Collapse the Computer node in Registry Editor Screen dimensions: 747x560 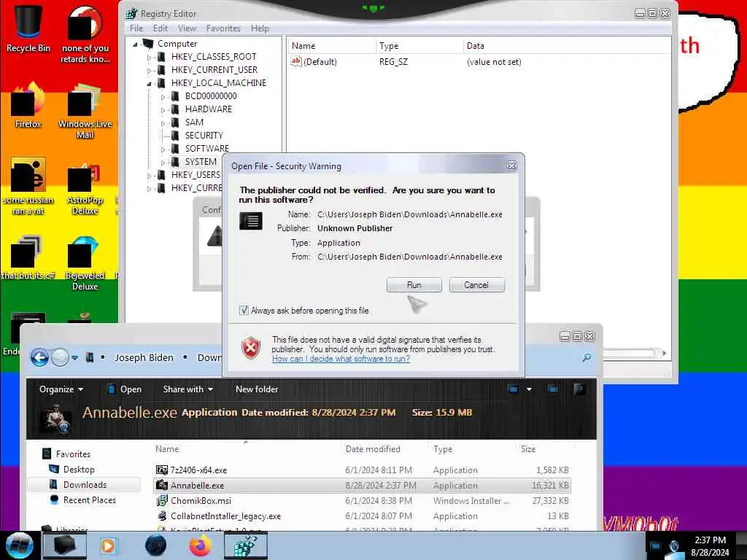click(135, 44)
